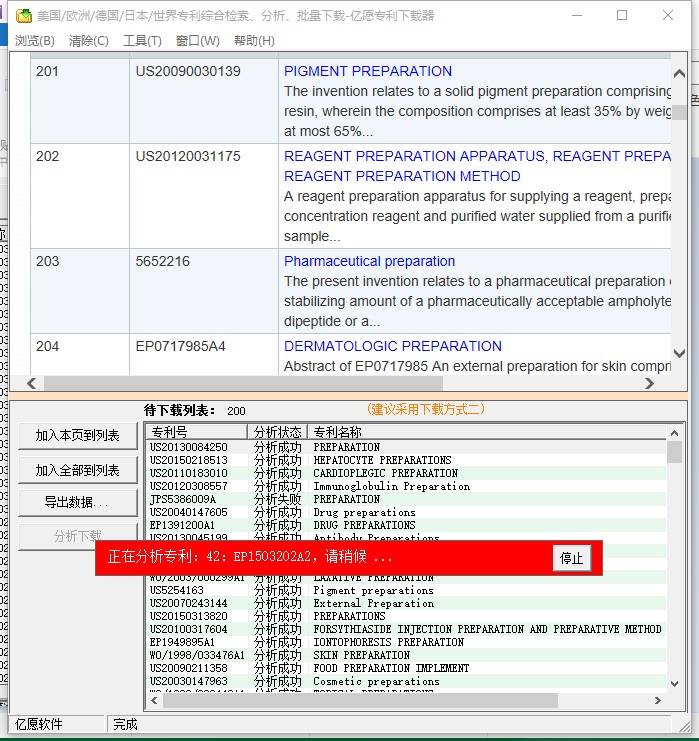Open the PIGMENT PREPARATION patent link
Image resolution: width=699 pixels, height=741 pixels.
tap(368, 71)
